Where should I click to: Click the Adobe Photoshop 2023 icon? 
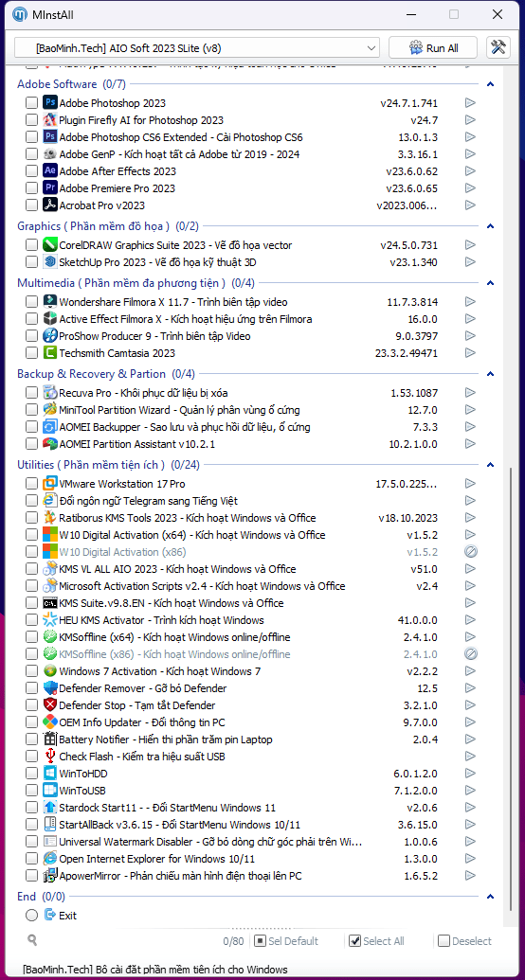[50, 102]
